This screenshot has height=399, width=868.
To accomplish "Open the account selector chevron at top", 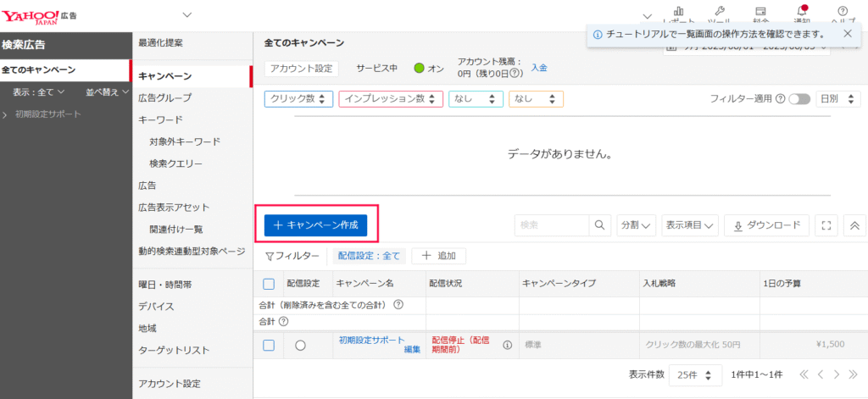I will pyautogui.click(x=187, y=14).
